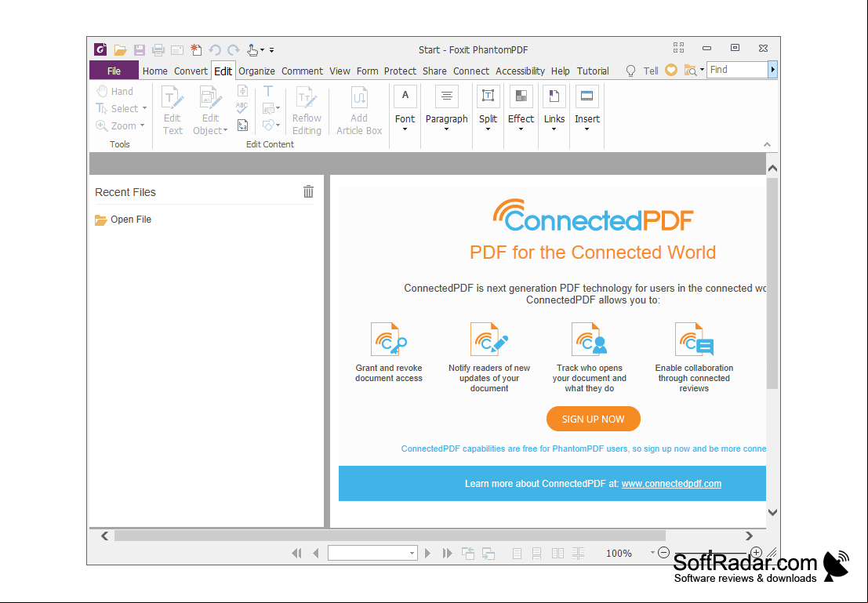Toggle ribbon display mode icon in title bar
Viewport: 868px width, 603px height.
679,48
